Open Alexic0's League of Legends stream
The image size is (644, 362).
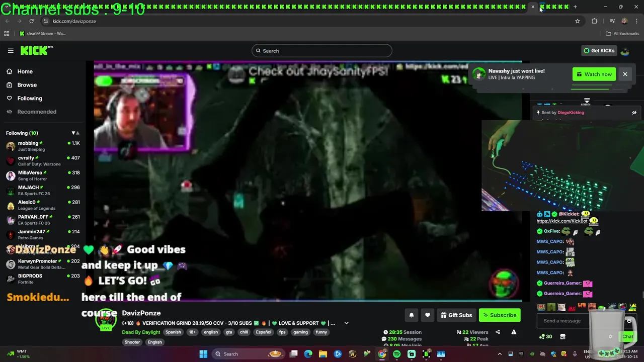coord(43,205)
